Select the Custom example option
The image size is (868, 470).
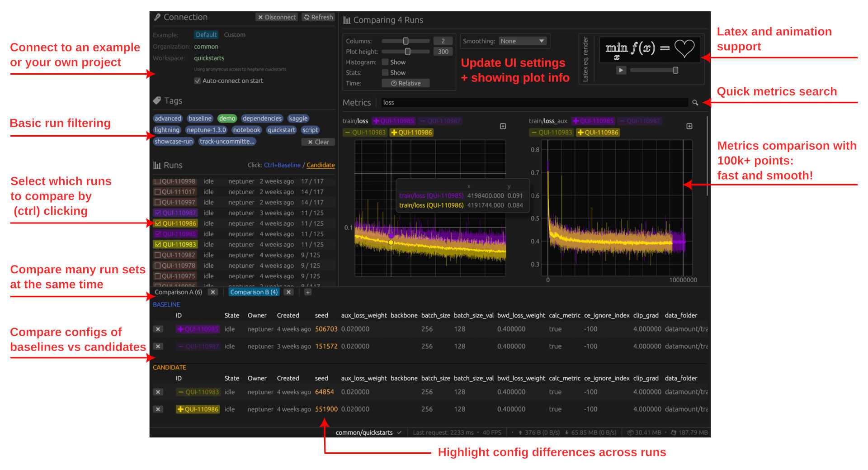[x=235, y=35]
